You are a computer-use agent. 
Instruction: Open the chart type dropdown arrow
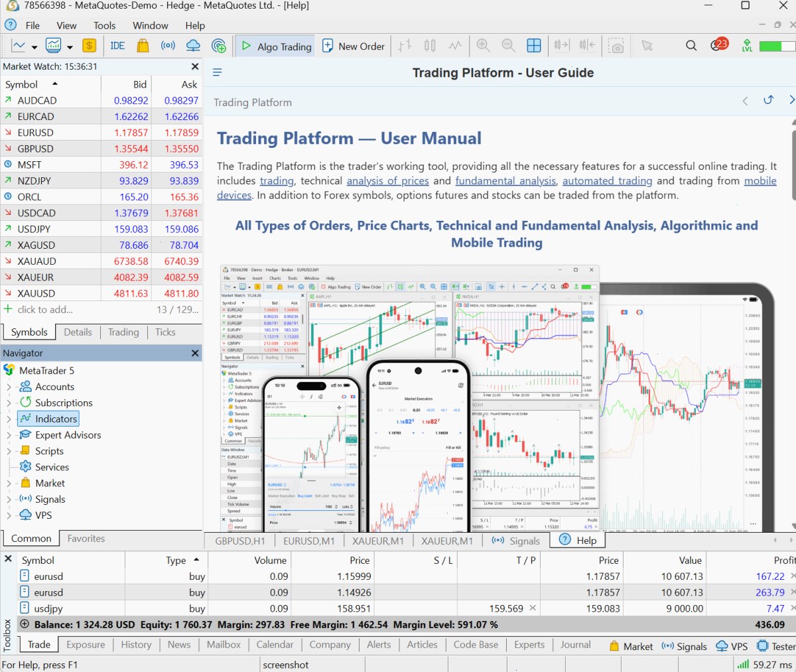point(34,47)
